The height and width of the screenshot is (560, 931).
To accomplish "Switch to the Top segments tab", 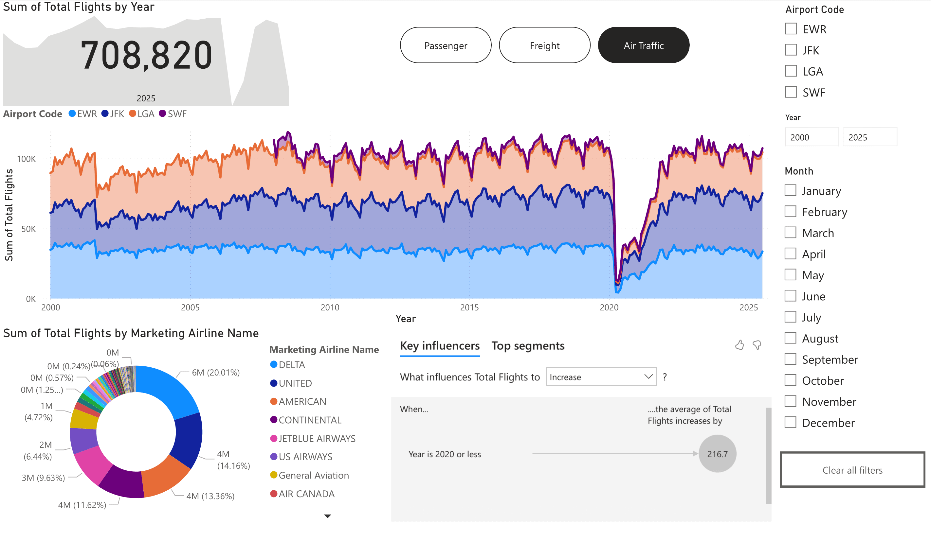I will [527, 346].
